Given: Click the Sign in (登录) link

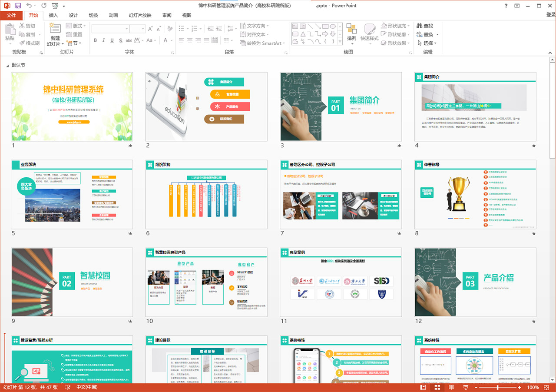Looking at the screenshot, I should (550, 15).
